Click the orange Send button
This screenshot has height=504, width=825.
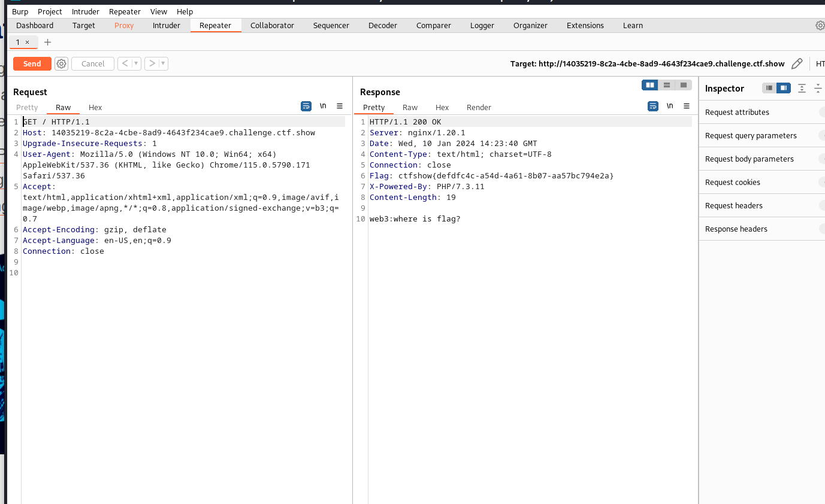coord(32,63)
